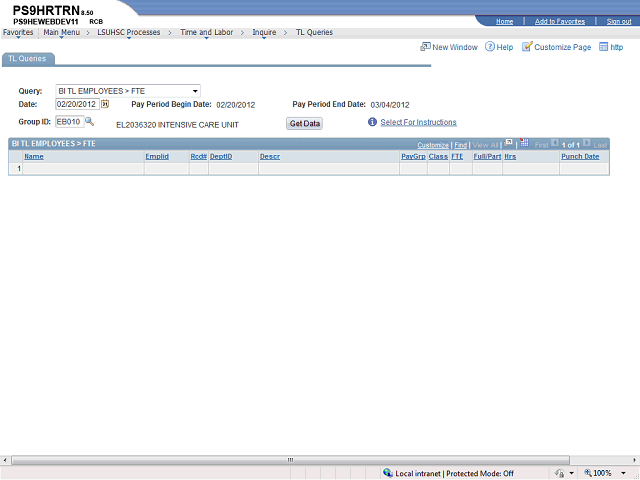Click the scrollbar left arrow
The image size is (640, 480).
pyautogui.click(x=5, y=460)
